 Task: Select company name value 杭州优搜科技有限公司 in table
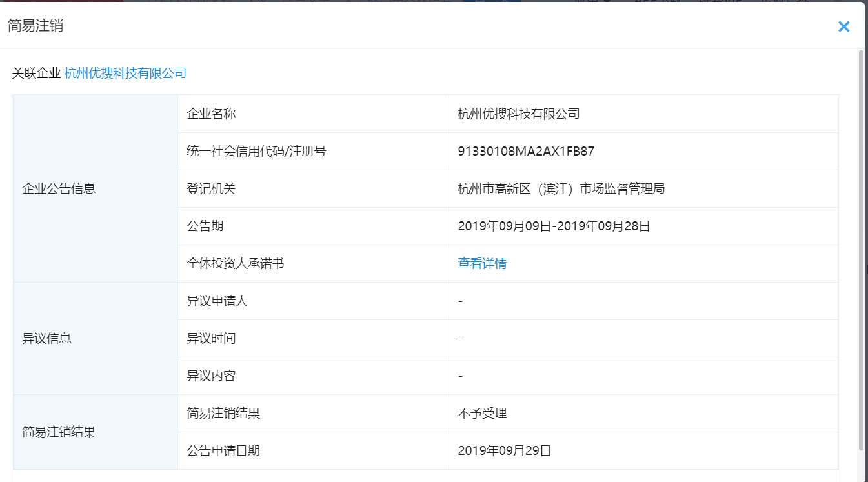click(x=519, y=114)
